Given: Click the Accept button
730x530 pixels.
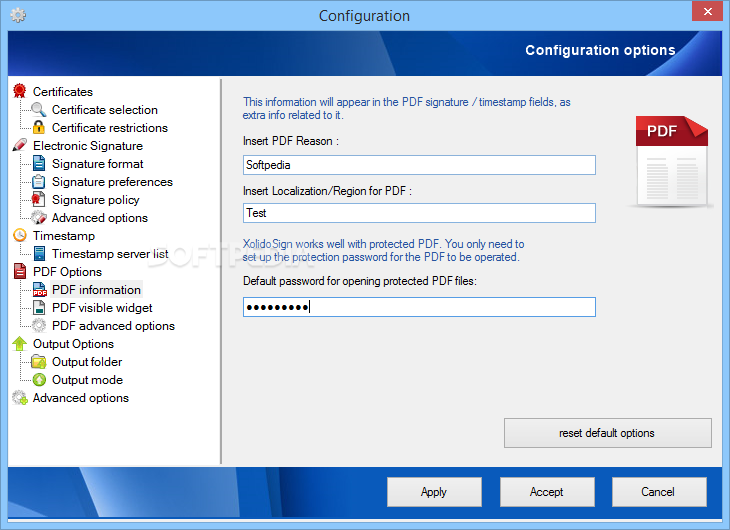Looking at the screenshot, I should pyautogui.click(x=547, y=492).
